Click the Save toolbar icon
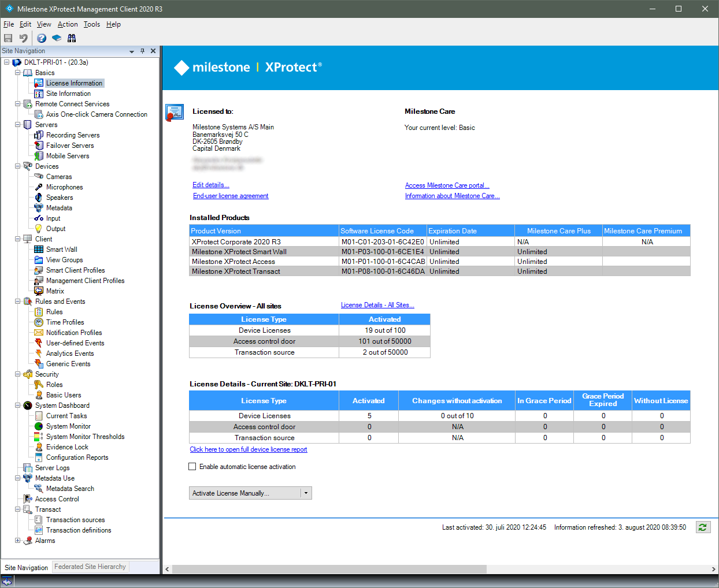 tap(8, 38)
